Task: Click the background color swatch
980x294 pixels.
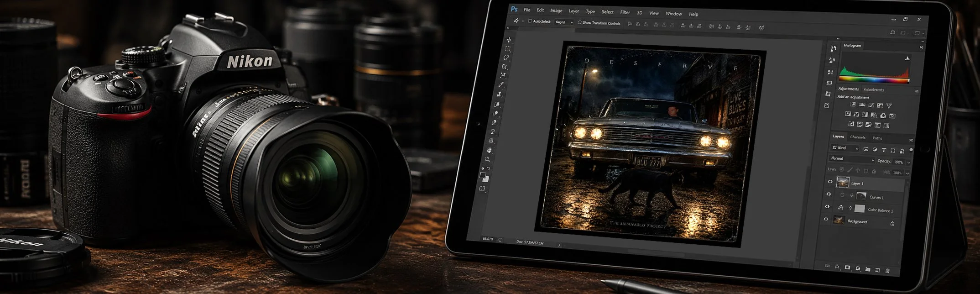Action: [x=486, y=179]
